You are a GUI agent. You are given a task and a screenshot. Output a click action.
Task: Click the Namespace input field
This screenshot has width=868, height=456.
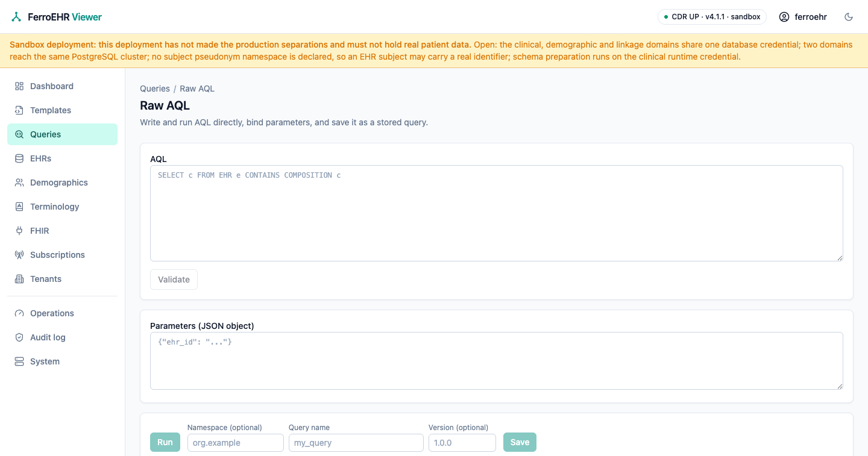point(236,443)
